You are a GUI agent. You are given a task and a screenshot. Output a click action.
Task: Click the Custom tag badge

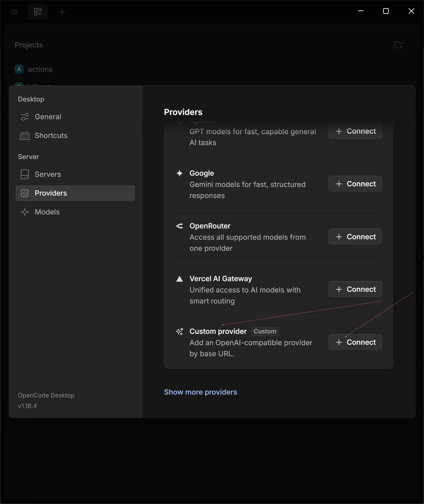click(265, 331)
